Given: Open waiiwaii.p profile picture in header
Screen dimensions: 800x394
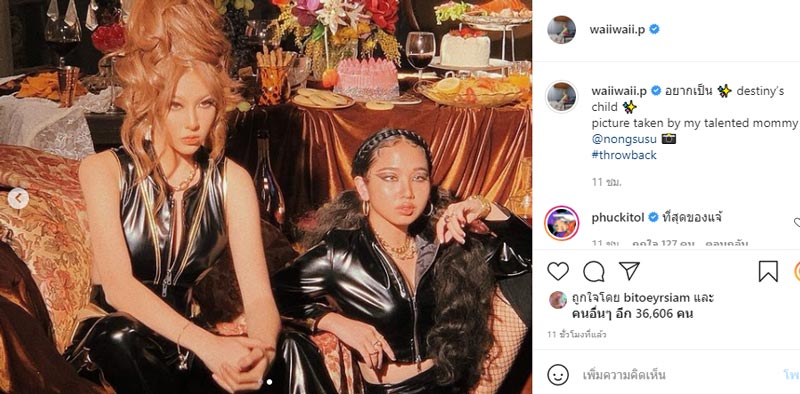Looking at the screenshot, I should pyautogui.click(x=561, y=30).
